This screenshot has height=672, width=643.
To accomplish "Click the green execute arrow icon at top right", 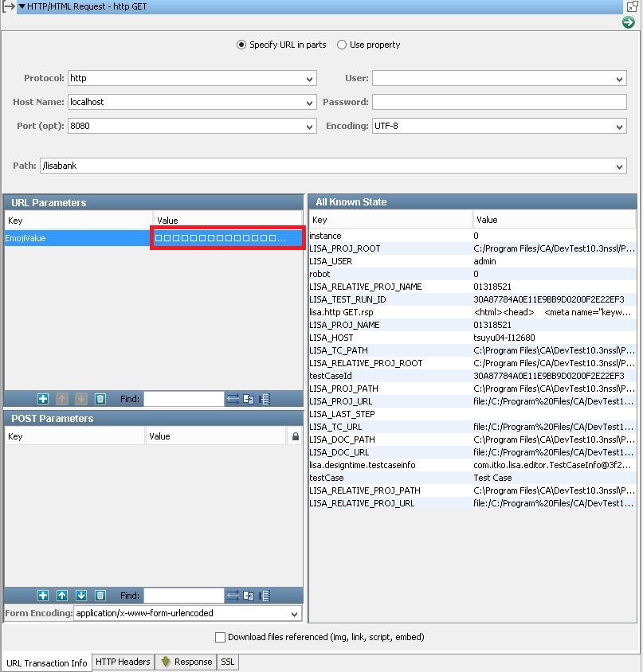I will (628, 22).
